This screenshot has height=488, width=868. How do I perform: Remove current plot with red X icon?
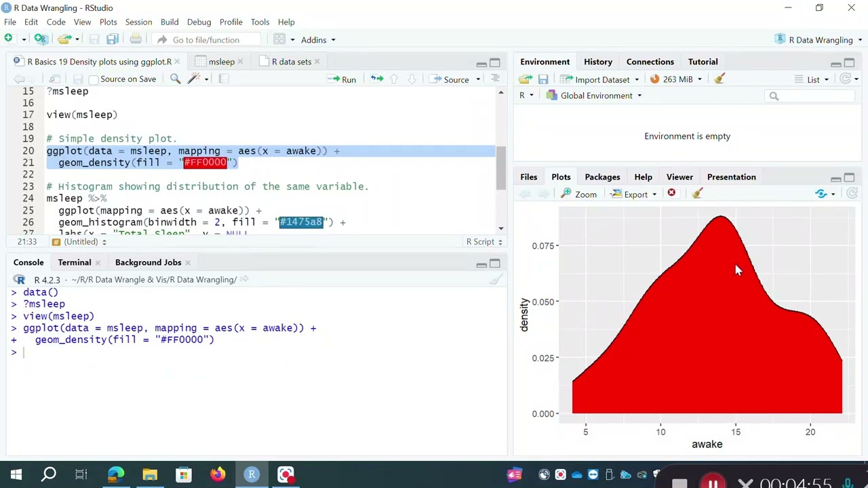671,194
